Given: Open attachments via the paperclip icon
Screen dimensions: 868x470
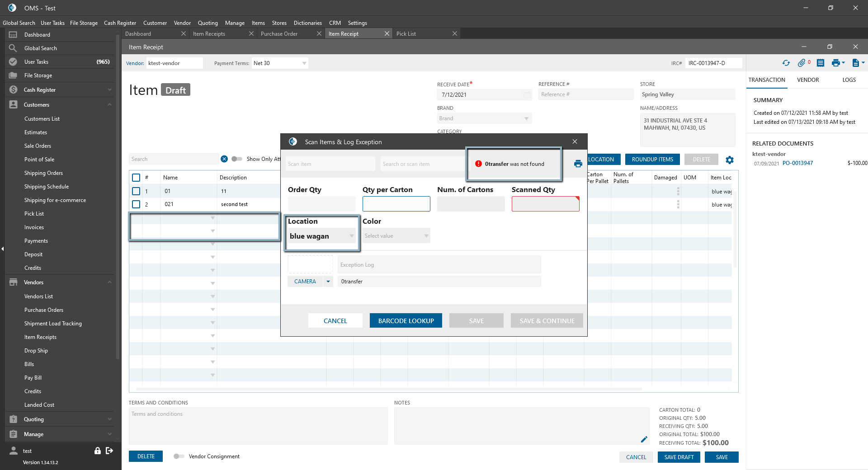Looking at the screenshot, I should pyautogui.click(x=802, y=63).
